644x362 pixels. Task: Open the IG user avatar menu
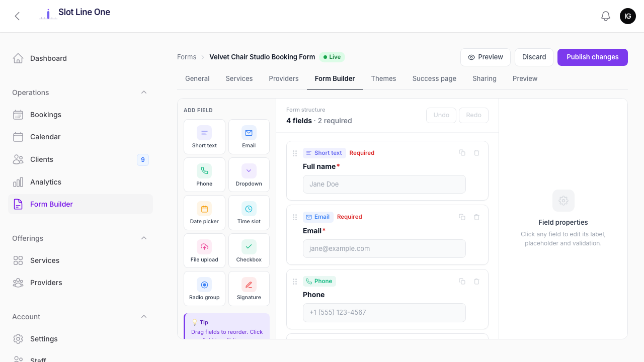point(628,16)
